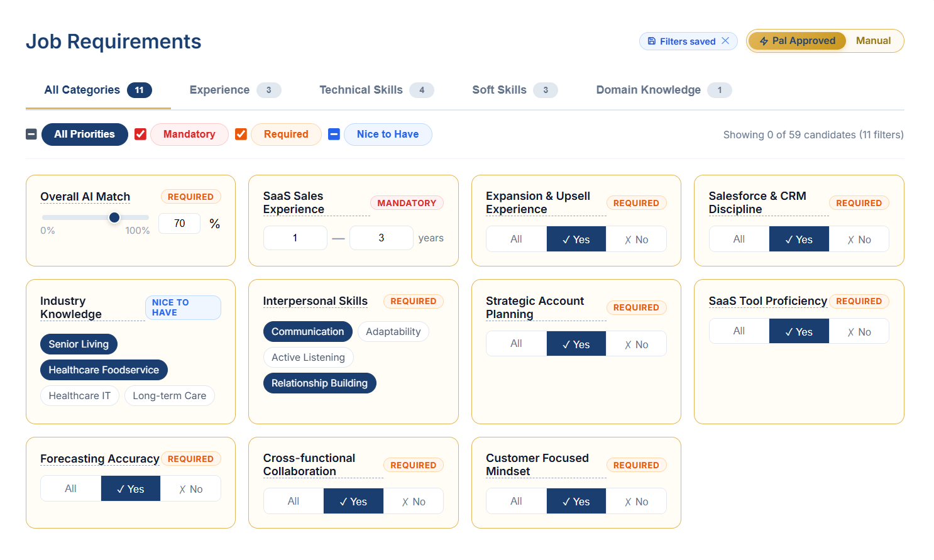Select All for SaaS Tool Proficiency
Screen dimensions: 934x560
739,331
